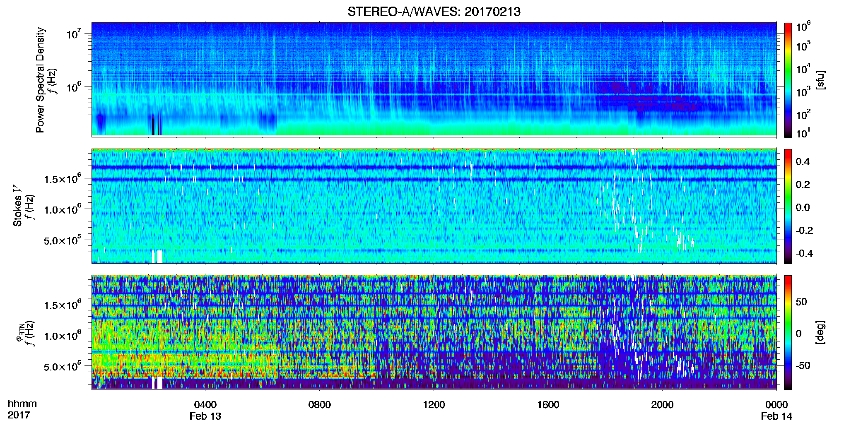868x447 pixels.
Task: Click the -50 label on degrees colorbar
Action: click(803, 366)
